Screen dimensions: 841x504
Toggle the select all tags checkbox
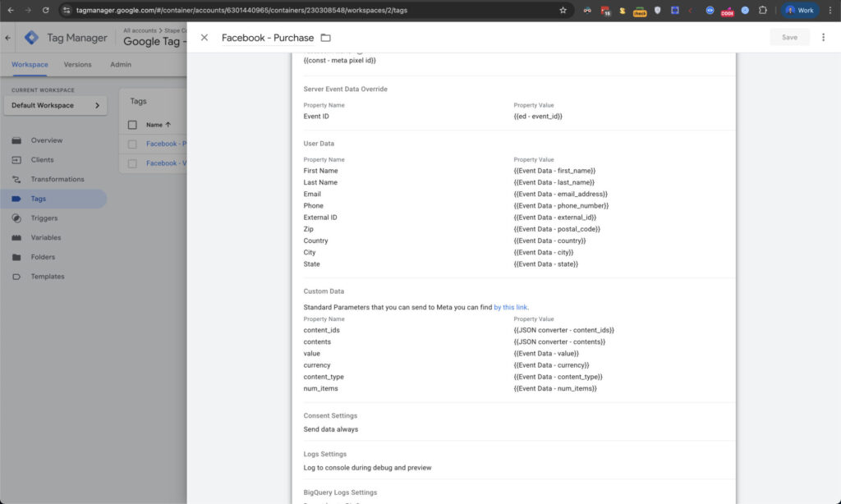[132, 125]
